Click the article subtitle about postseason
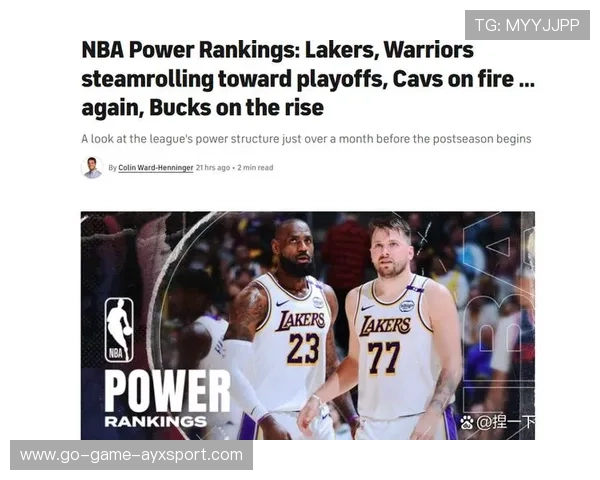The width and height of the screenshot is (600, 480). 306,139
